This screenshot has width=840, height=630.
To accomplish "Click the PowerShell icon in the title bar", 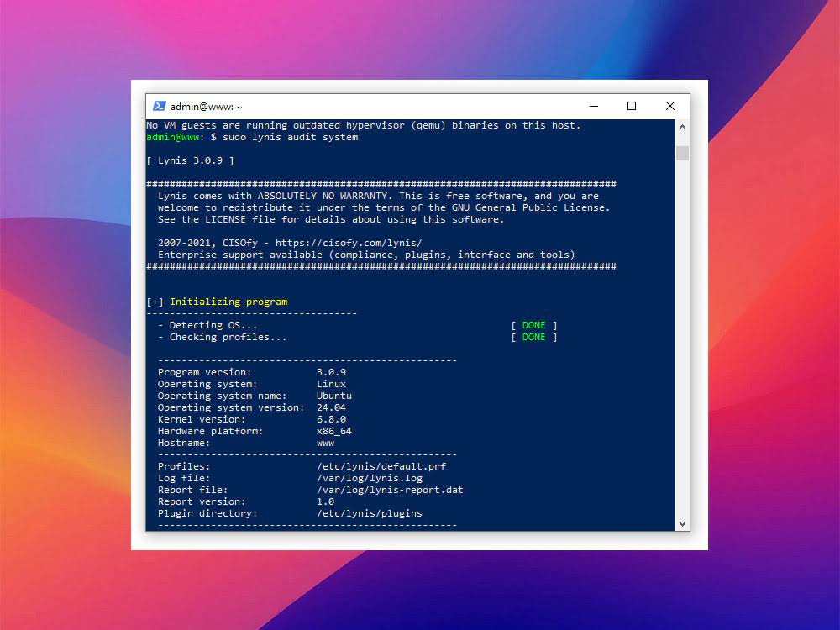I will click(159, 106).
